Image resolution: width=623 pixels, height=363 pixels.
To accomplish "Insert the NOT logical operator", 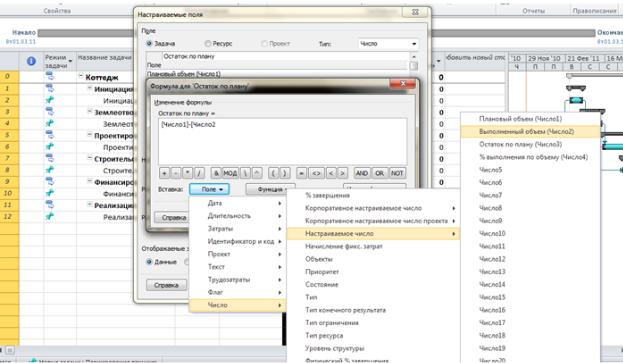I will [397, 173].
